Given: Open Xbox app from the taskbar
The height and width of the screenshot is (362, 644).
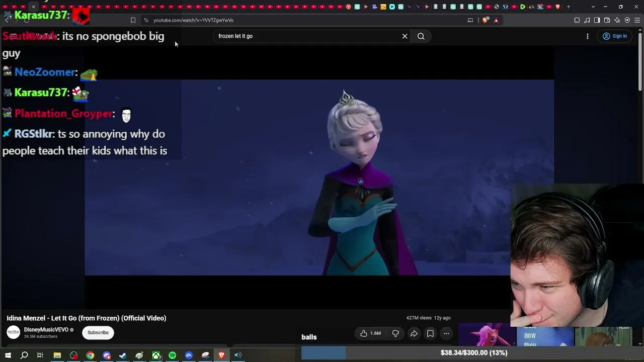Looking at the screenshot, I should pyautogui.click(x=156, y=355).
